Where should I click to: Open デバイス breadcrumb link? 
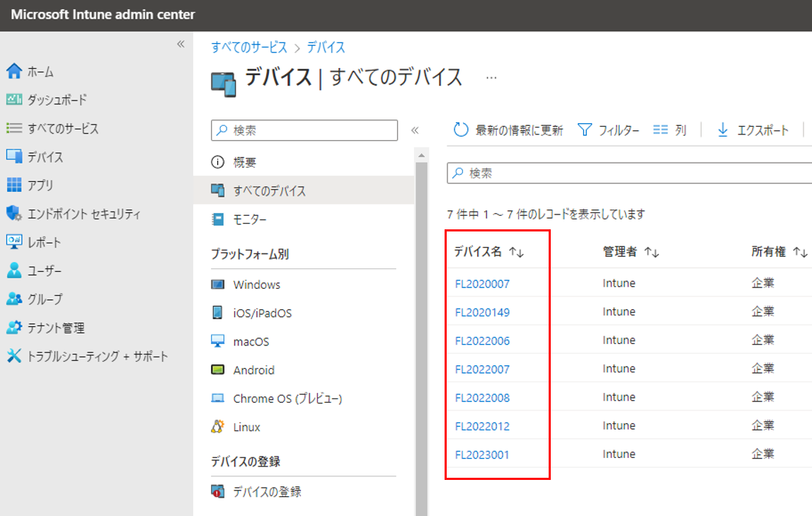click(x=326, y=47)
